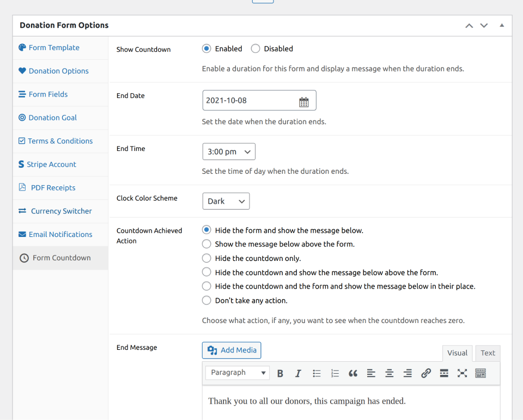Click the Add Media button

point(232,350)
